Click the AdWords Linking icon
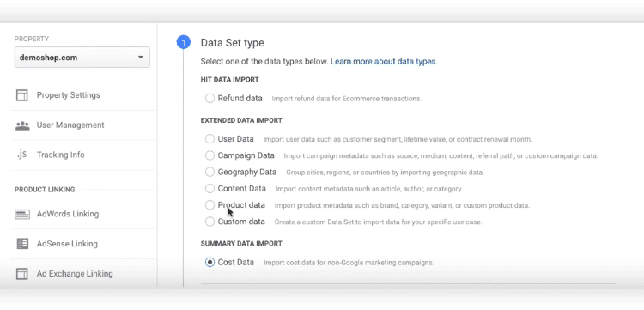Viewport: 644px width, 310px height. tap(22, 214)
